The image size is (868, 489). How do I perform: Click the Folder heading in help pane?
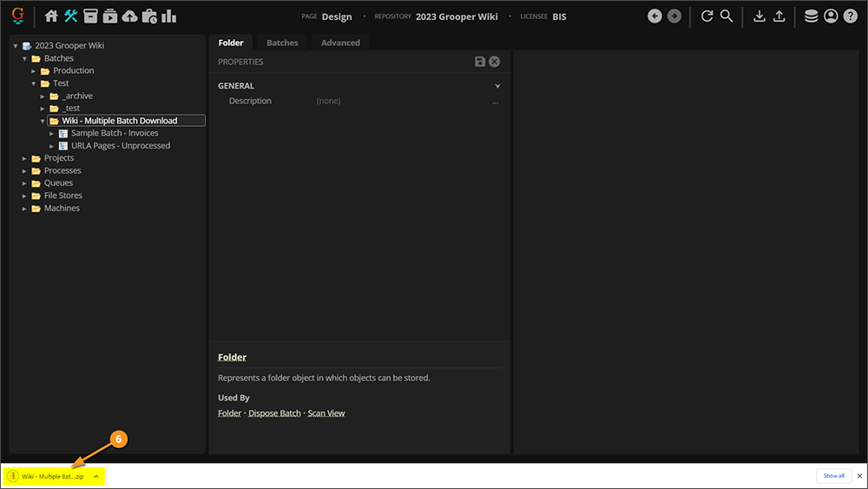[x=232, y=357]
